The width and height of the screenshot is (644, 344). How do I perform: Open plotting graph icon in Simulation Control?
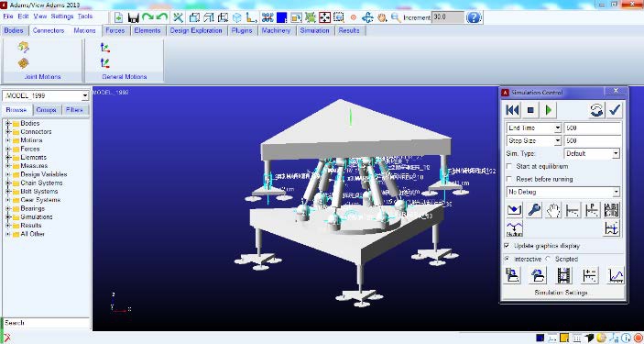click(x=617, y=275)
